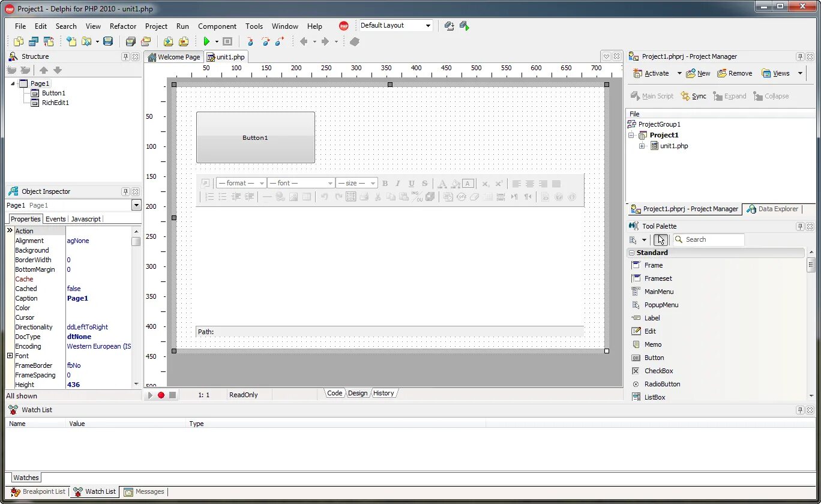Click the numbered list icon in RichEdit toolbar
Screen dimensions: 821x504
(x=209, y=197)
